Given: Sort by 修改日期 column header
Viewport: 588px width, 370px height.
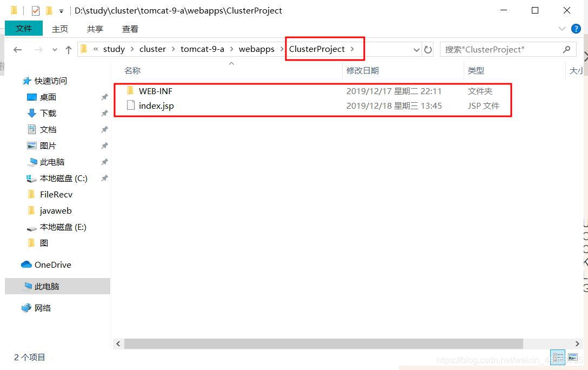Looking at the screenshot, I should (x=363, y=70).
